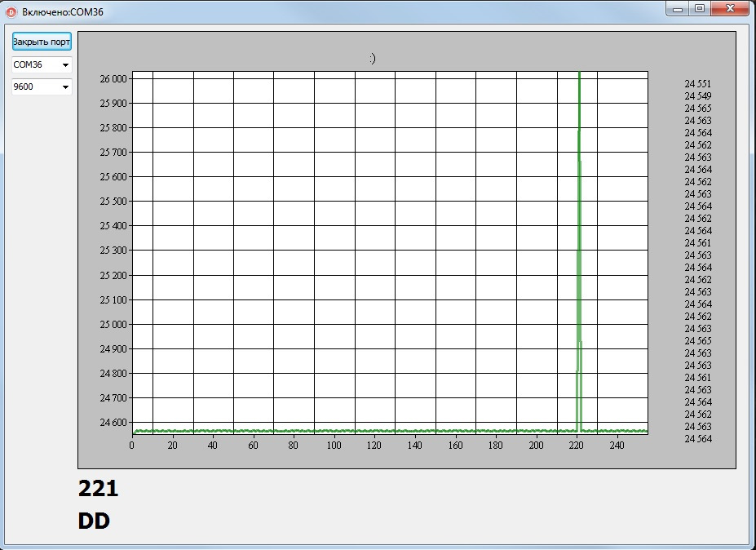Click the '120' x-axis label
Screen dimensions: 756x550
pyautogui.click(x=374, y=446)
